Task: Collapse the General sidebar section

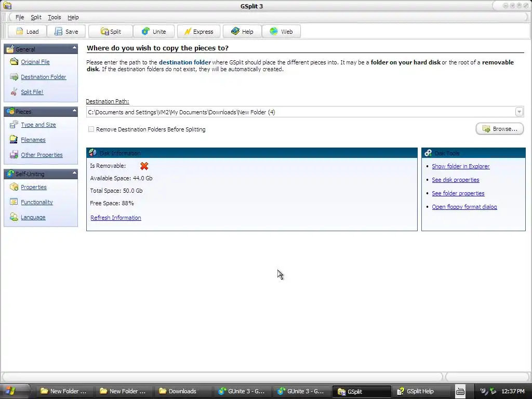Action: pyautogui.click(x=74, y=48)
